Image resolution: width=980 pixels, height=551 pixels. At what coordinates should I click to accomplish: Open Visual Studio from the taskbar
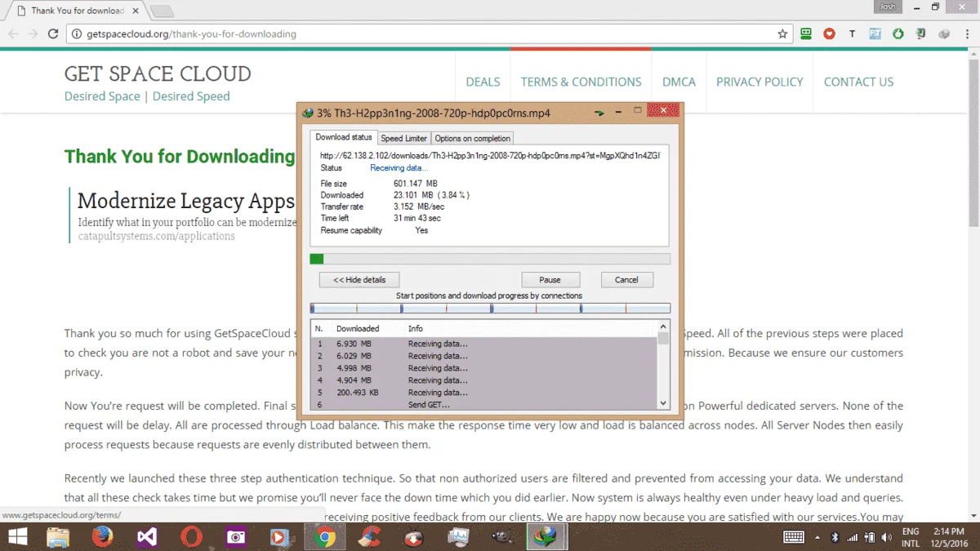pos(147,537)
